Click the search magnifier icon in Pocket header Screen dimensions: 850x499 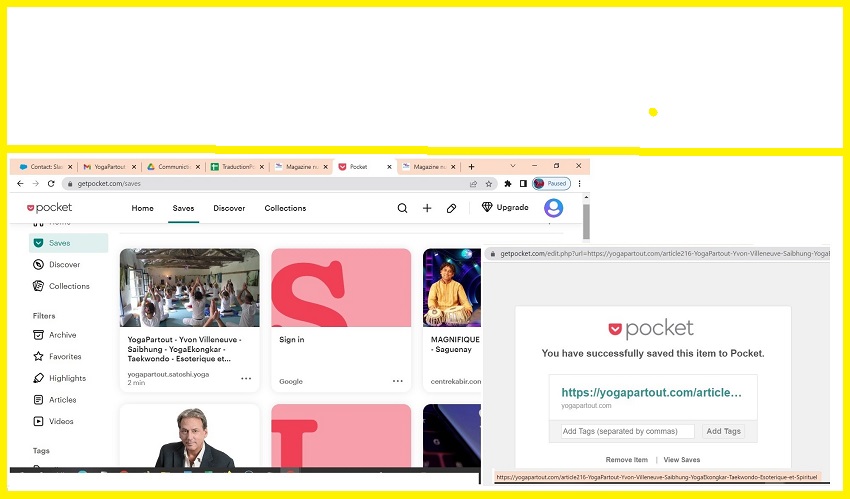pyautogui.click(x=402, y=208)
